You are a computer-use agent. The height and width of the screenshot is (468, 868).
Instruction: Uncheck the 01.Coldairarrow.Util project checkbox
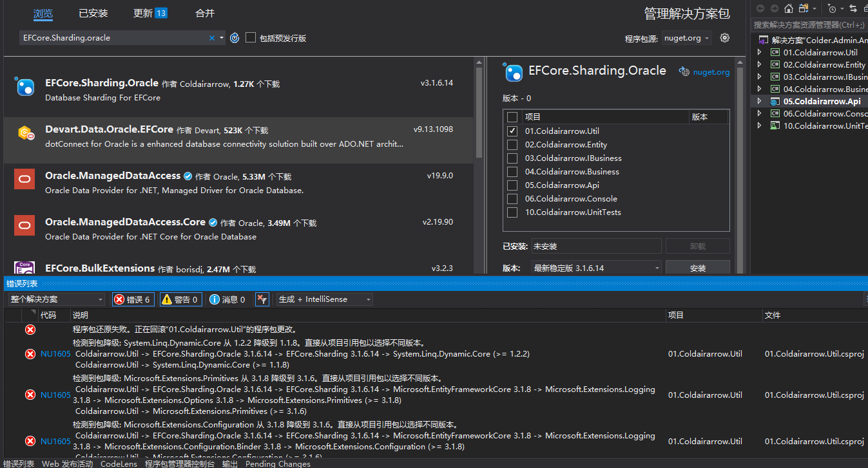512,131
